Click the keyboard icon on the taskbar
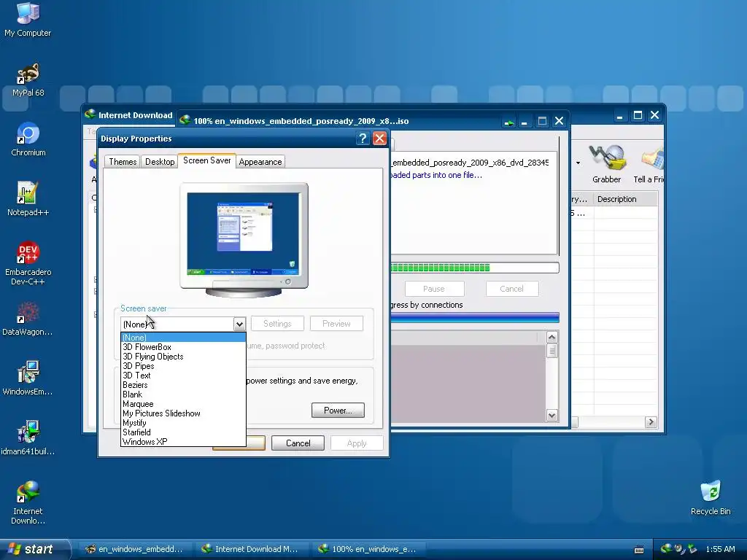Viewport: 747px width, 560px height. pyautogui.click(x=639, y=550)
